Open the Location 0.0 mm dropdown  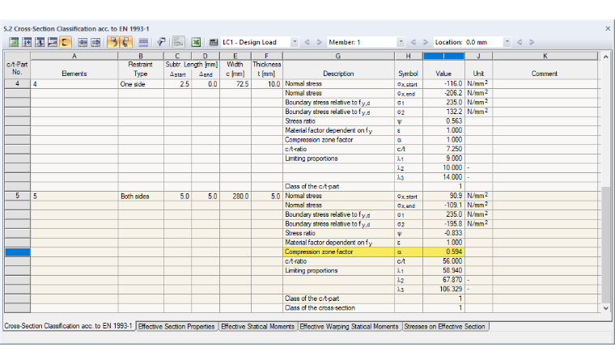[507, 42]
